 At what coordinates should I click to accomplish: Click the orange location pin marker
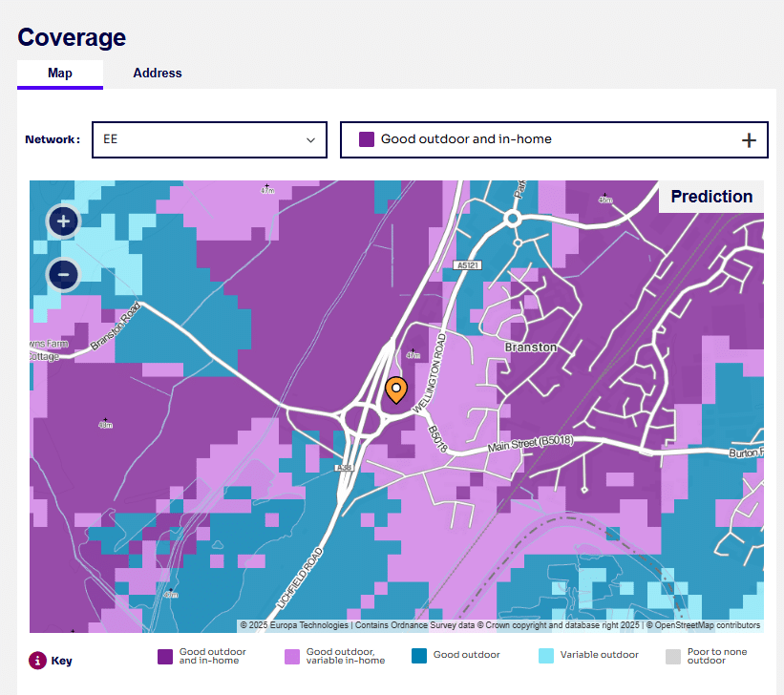point(395,390)
